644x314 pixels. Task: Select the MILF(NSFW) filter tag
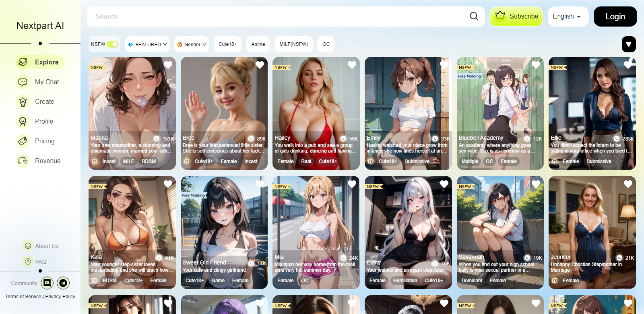[x=294, y=44]
